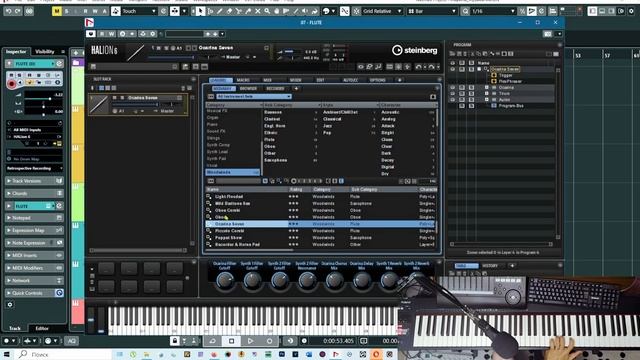640x360 pixels.
Task: Switch to the EDIT tab in HALion
Action: pyautogui.click(x=320, y=80)
